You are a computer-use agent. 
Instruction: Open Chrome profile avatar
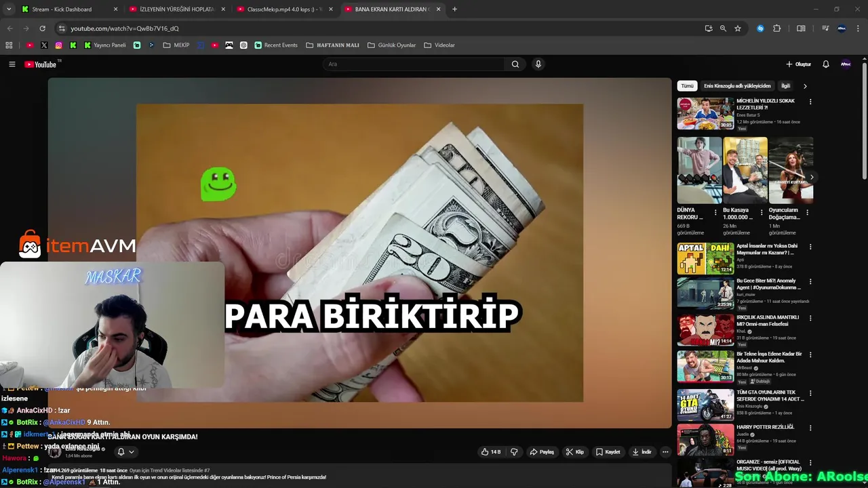coord(842,28)
